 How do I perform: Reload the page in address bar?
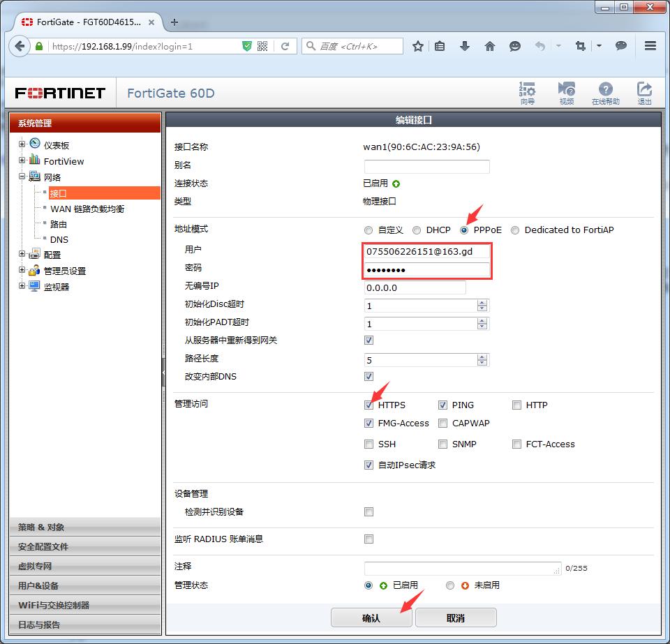coord(285,46)
